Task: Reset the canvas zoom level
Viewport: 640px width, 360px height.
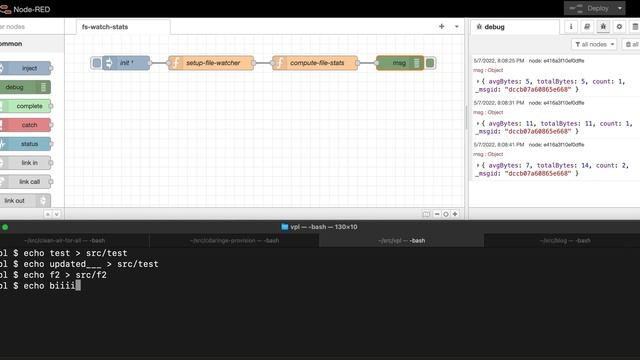Action: click(446, 214)
